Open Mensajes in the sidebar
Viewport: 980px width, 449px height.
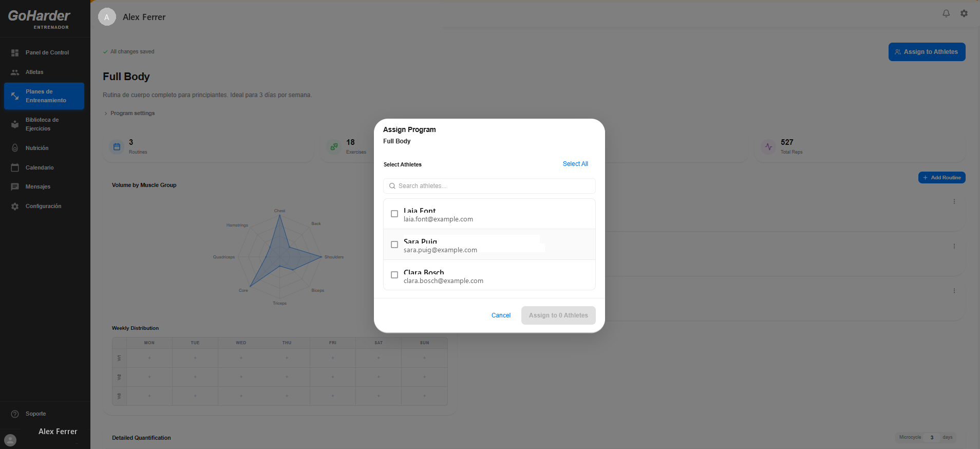44,187
